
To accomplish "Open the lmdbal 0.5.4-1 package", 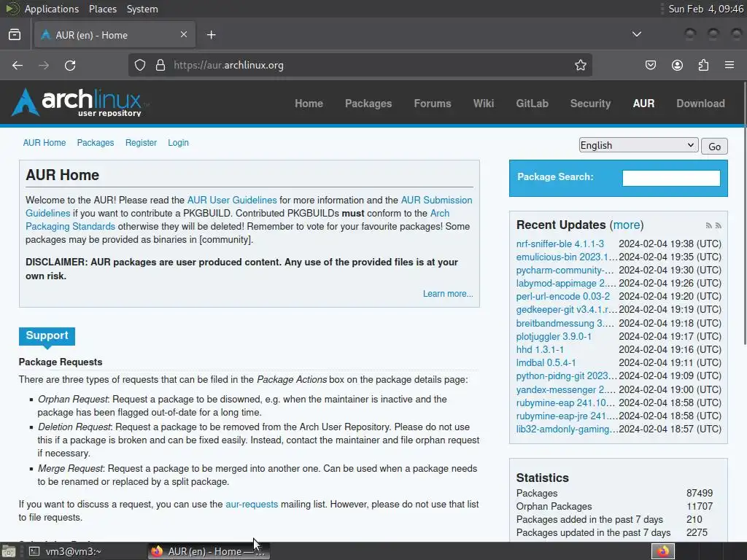I will pos(546,363).
